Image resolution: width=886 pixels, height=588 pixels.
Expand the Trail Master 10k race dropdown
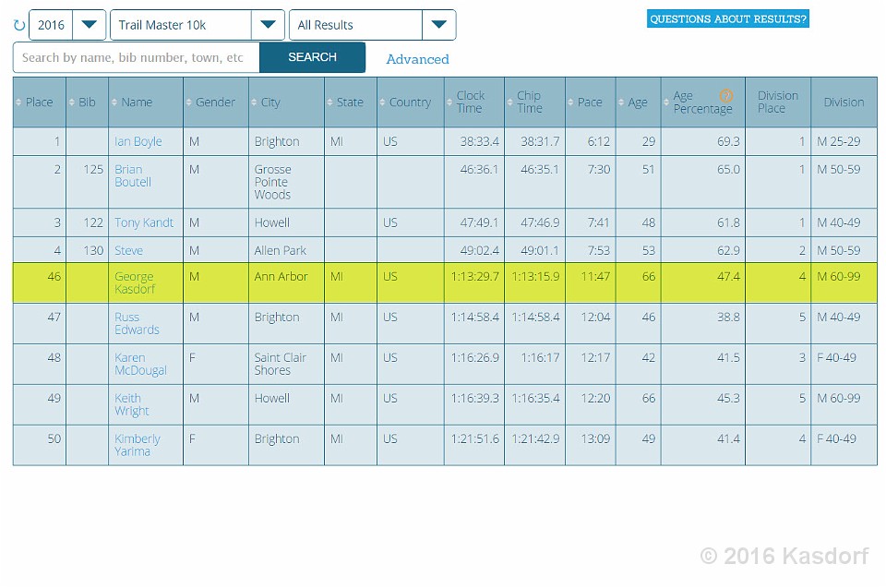tap(268, 25)
